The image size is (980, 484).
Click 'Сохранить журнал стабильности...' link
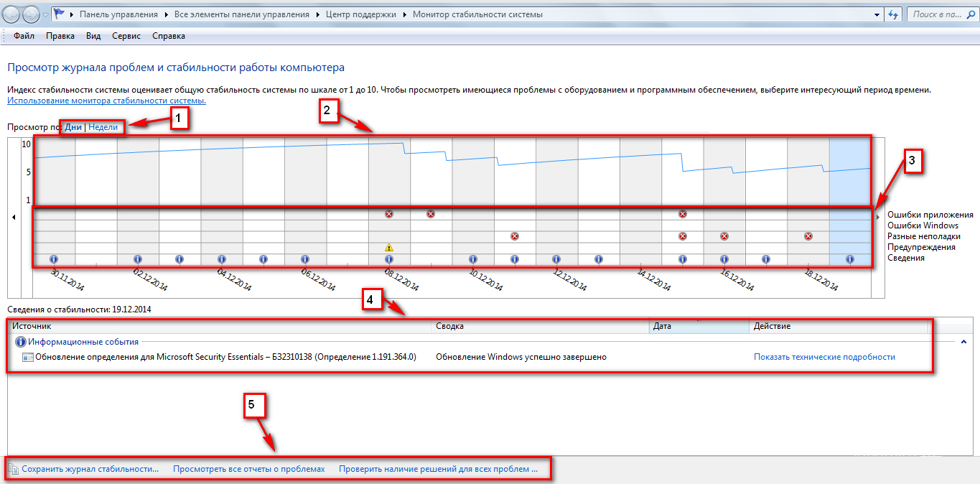(90, 469)
